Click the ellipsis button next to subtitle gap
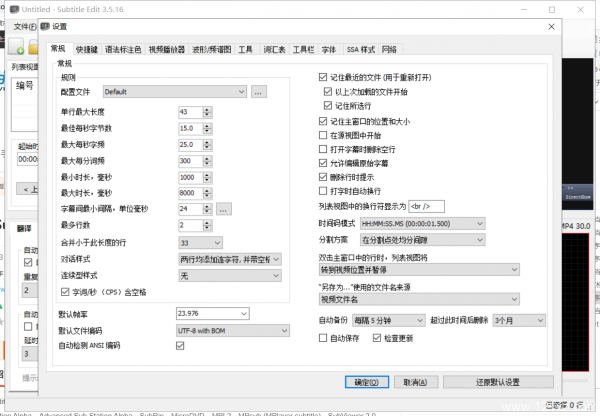600x416 pixels. tap(223, 208)
